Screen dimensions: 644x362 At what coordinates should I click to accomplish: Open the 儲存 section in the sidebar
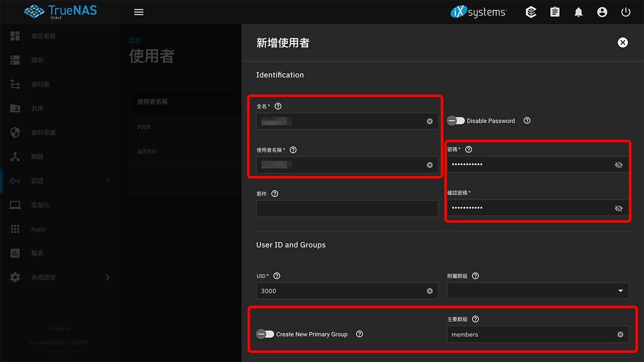pos(39,60)
